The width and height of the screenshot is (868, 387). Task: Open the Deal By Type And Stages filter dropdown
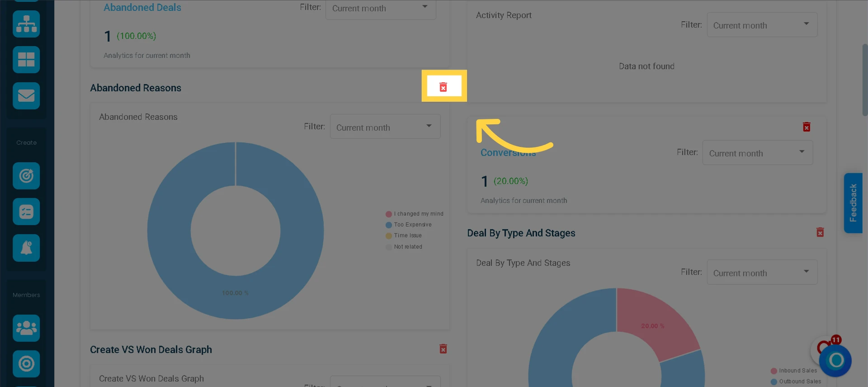tap(762, 272)
